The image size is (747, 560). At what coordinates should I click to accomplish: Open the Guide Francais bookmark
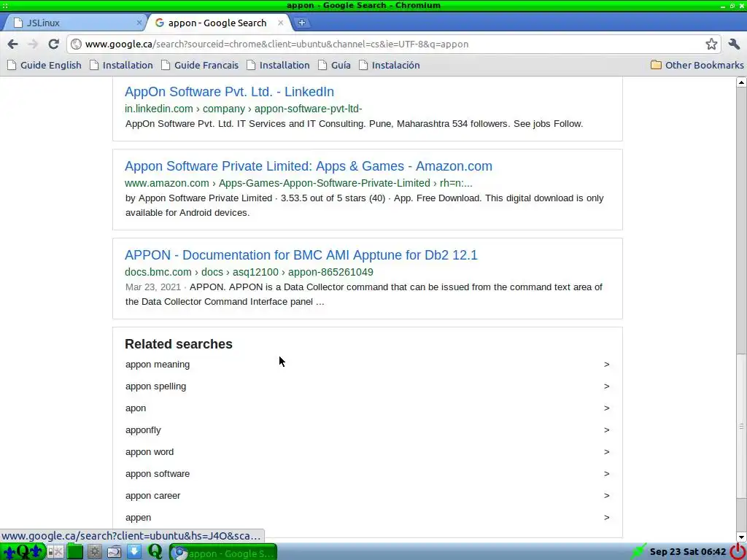click(x=200, y=65)
